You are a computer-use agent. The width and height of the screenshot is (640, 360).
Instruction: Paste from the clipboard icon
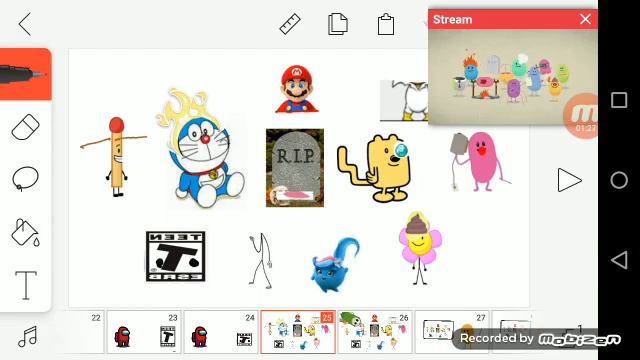pyautogui.click(x=386, y=24)
